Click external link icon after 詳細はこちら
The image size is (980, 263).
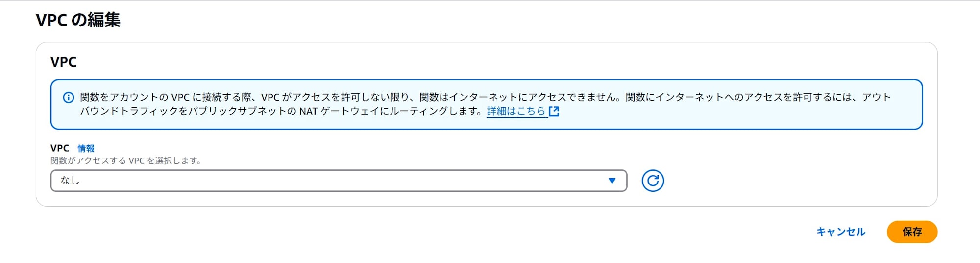[x=554, y=111]
